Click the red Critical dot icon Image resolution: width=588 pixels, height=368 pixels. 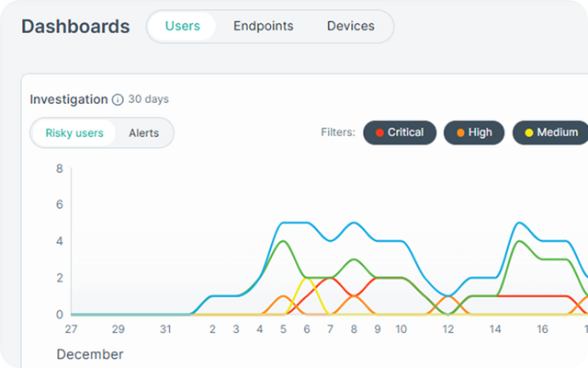tap(379, 132)
